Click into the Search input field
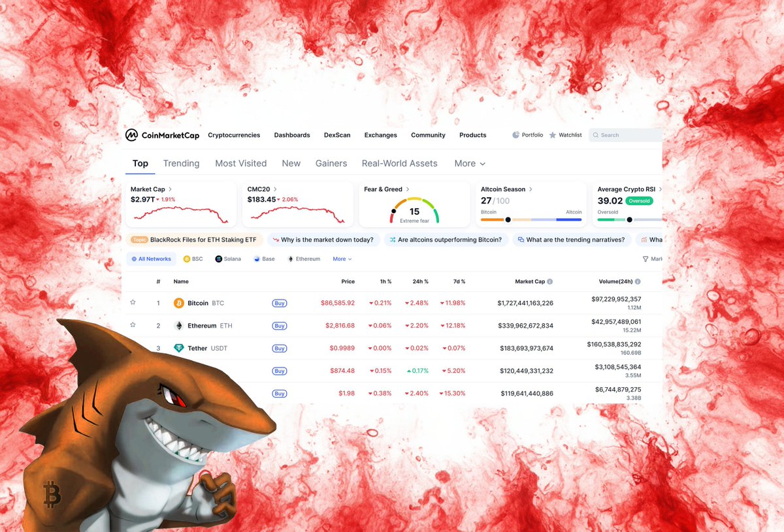 (626, 135)
